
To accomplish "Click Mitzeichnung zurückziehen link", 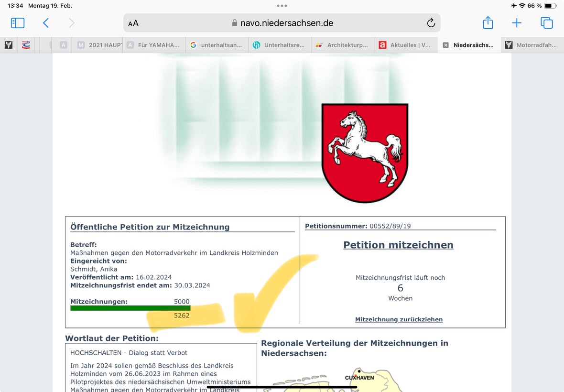I will pos(399,319).
